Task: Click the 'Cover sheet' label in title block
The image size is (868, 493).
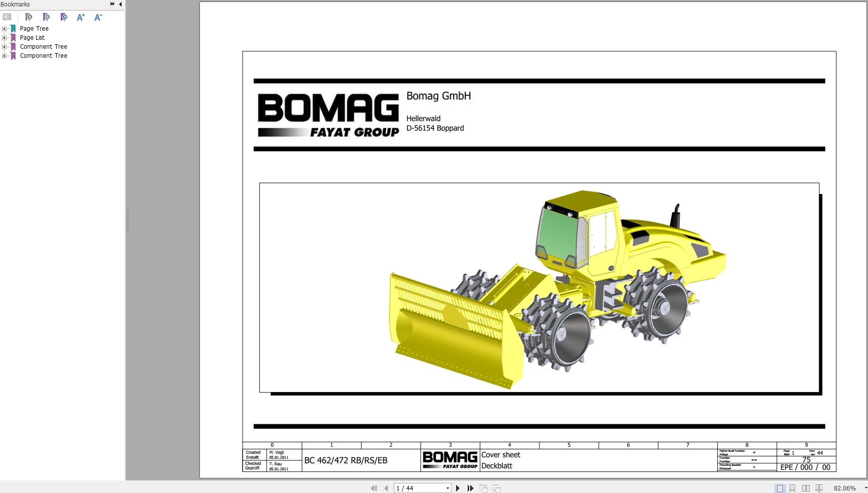Action: point(501,455)
